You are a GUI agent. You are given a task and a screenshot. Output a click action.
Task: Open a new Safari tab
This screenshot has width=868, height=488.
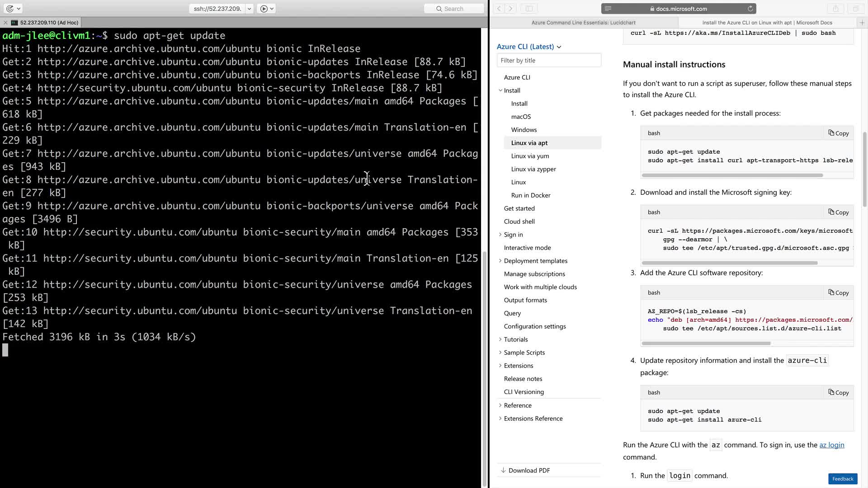(x=862, y=23)
